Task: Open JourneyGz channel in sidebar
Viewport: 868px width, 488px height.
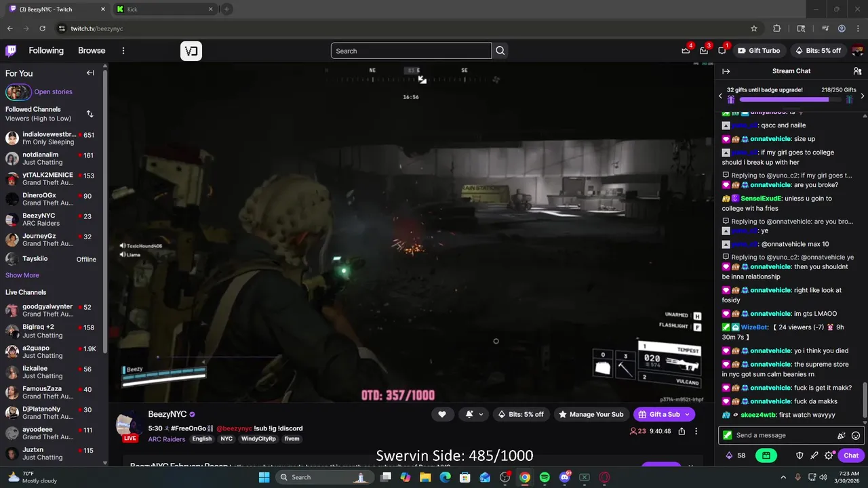Action: click(x=51, y=240)
